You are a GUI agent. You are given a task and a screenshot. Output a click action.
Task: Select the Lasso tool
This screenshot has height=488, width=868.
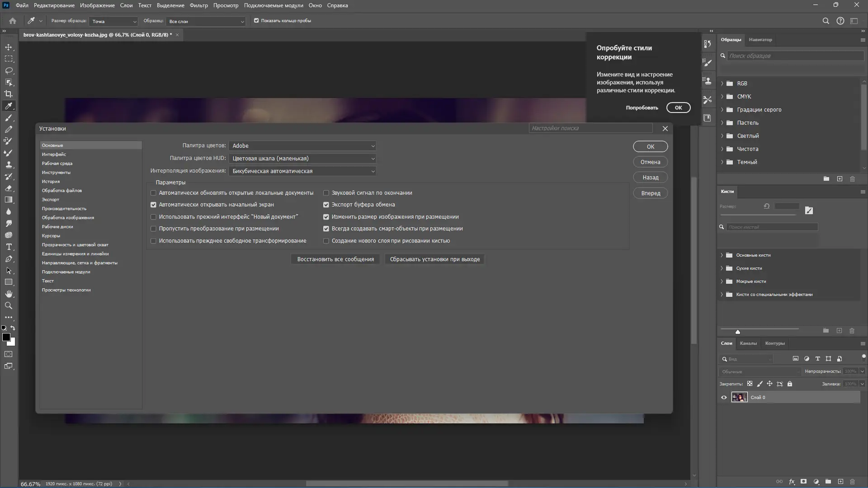point(9,70)
